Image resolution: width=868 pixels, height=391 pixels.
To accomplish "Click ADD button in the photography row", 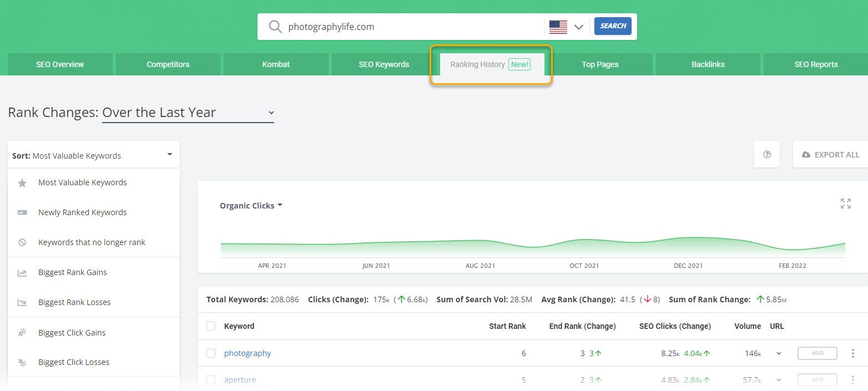I will pyautogui.click(x=817, y=353).
